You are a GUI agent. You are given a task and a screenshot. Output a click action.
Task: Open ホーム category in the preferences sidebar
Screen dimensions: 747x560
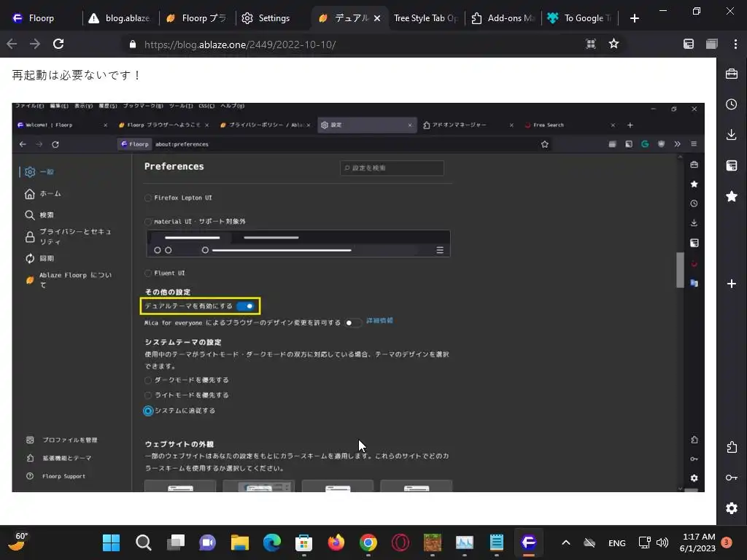pos(43,194)
